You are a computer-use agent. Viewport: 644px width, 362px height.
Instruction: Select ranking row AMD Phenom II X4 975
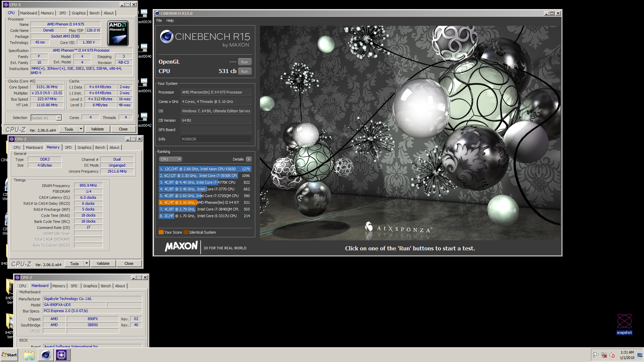[x=205, y=202]
